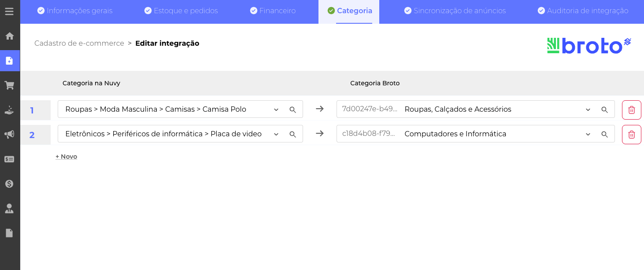Search Nuvy category in row 1

[292, 110]
